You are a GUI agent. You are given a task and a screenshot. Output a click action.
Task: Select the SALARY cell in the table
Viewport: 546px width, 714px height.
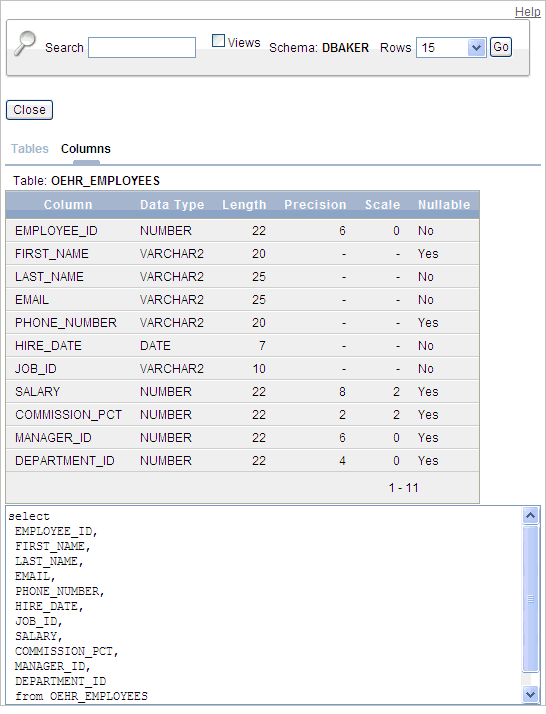coord(37,392)
